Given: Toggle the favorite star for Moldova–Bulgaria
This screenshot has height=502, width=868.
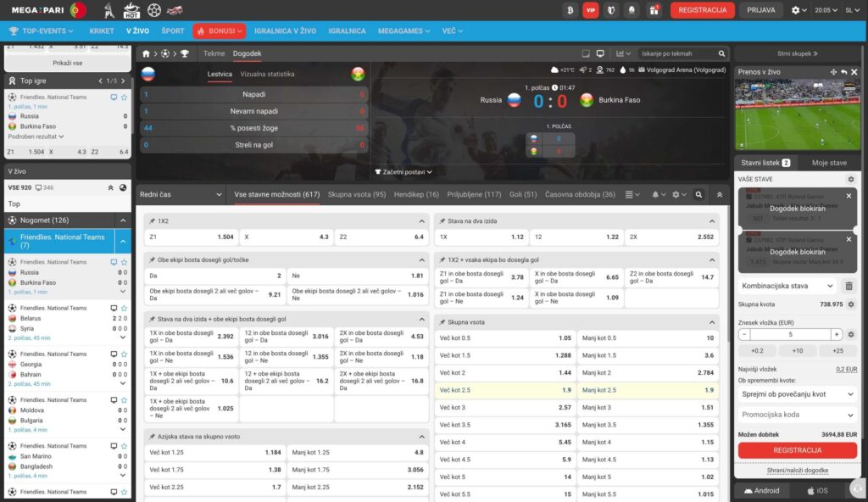Looking at the screenshot, I should [x=124, y=400].
